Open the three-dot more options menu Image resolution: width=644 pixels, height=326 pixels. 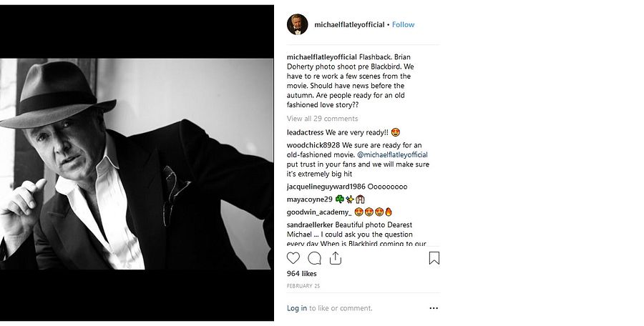click(x=434, y=308)
